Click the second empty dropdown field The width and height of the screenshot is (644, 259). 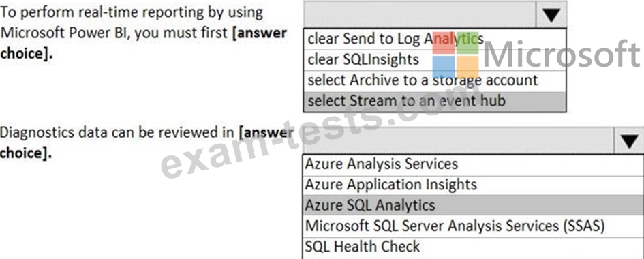(x=458, y=141)
